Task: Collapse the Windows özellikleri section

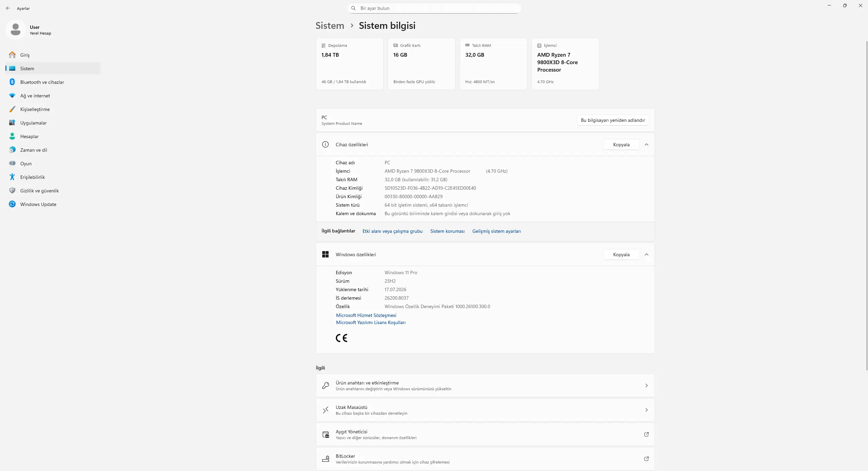Action: (x=647, y=255)
